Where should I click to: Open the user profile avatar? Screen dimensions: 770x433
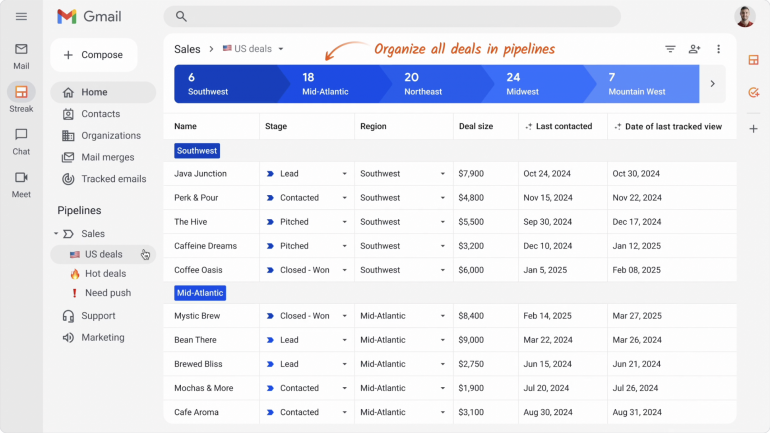pos(744,17)
